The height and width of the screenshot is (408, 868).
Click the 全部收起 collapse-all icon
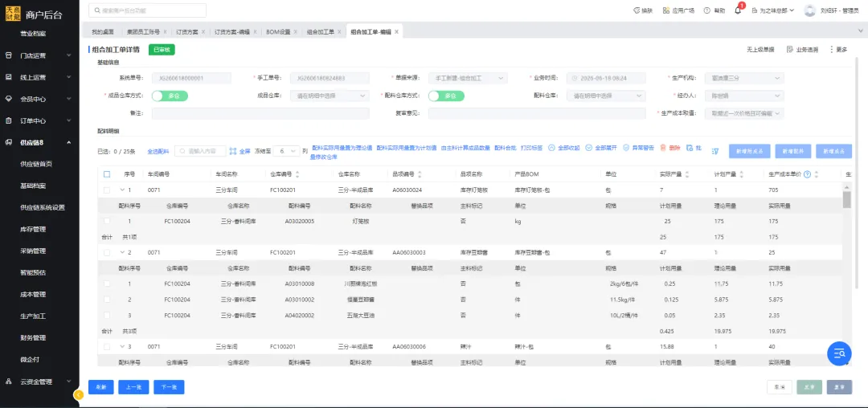[551, 148]
